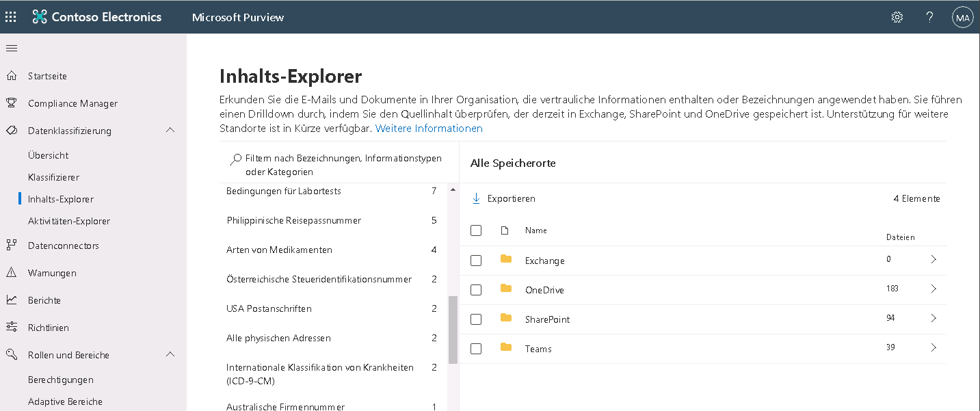Click the Datenconnectors icon in the sidebar

tap(11, 245)
